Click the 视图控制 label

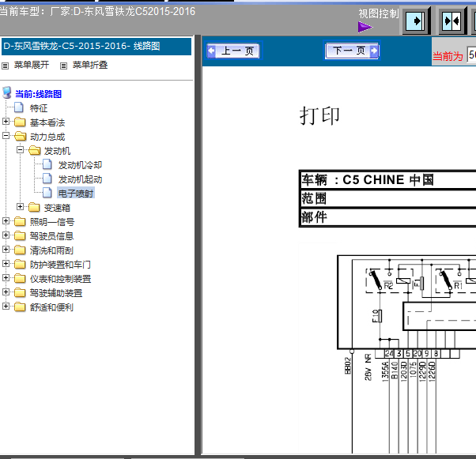(378, 13)
